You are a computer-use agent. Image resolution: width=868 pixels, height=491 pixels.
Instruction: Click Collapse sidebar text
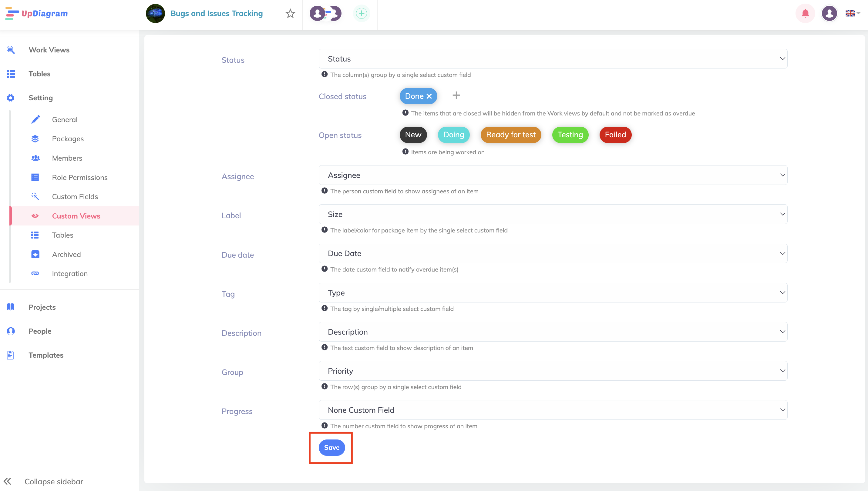[54, 482]
